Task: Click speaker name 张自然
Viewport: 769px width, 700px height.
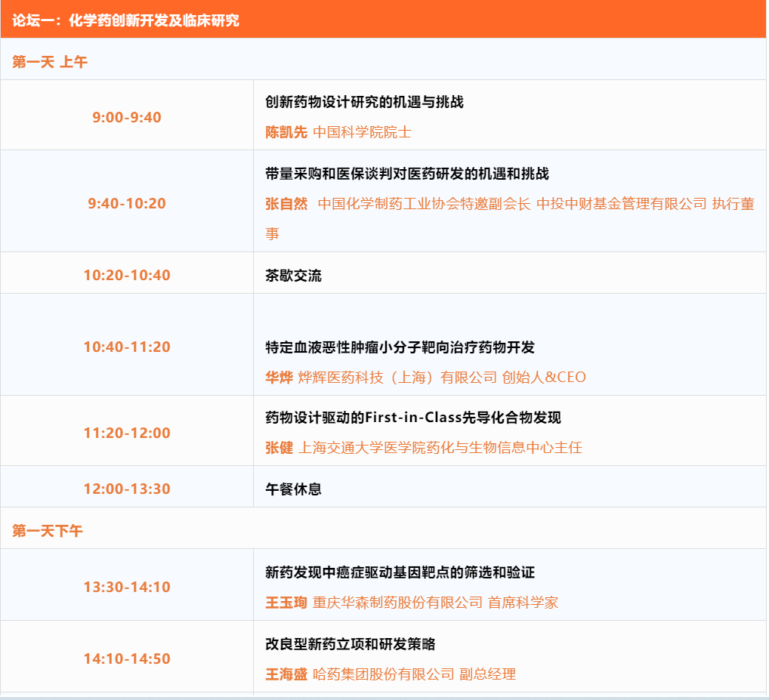Action: [x=286, y=204]
